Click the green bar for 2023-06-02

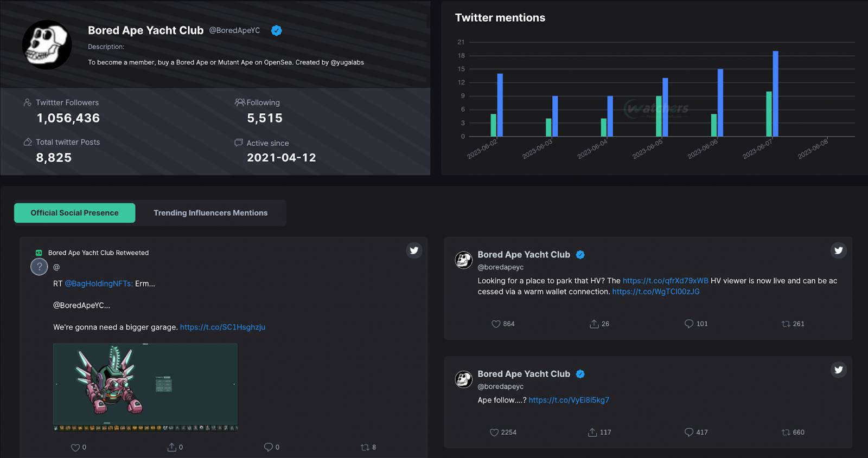494,125
